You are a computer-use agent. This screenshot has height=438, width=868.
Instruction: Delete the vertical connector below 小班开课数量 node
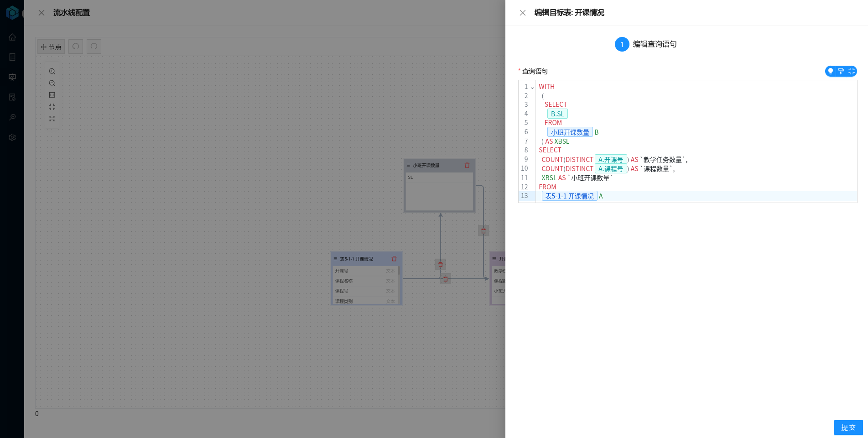tap(441, 264)
